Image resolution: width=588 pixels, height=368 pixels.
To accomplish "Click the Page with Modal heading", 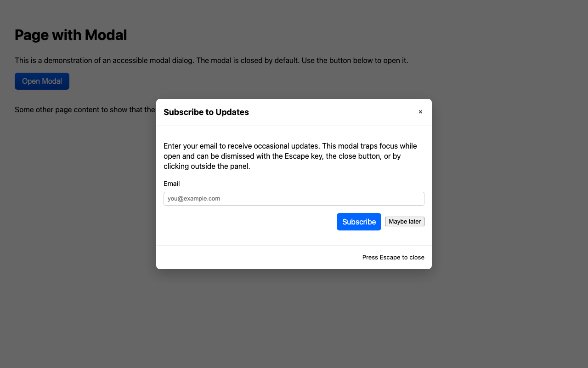I will point(70,35).
